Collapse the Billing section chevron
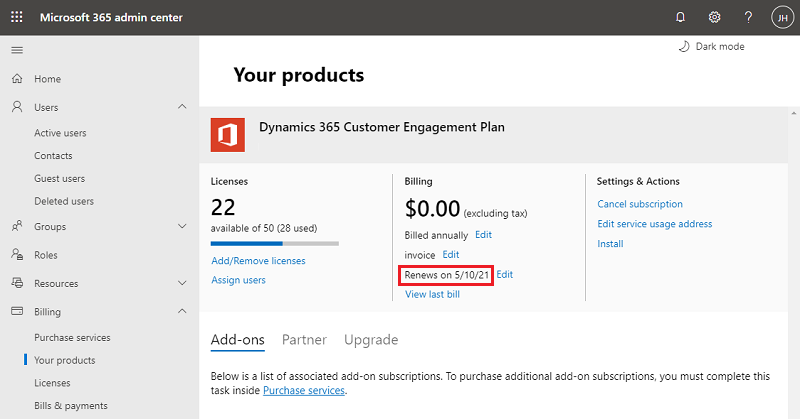This screenshot has height=419, width=800. point(181,312)
